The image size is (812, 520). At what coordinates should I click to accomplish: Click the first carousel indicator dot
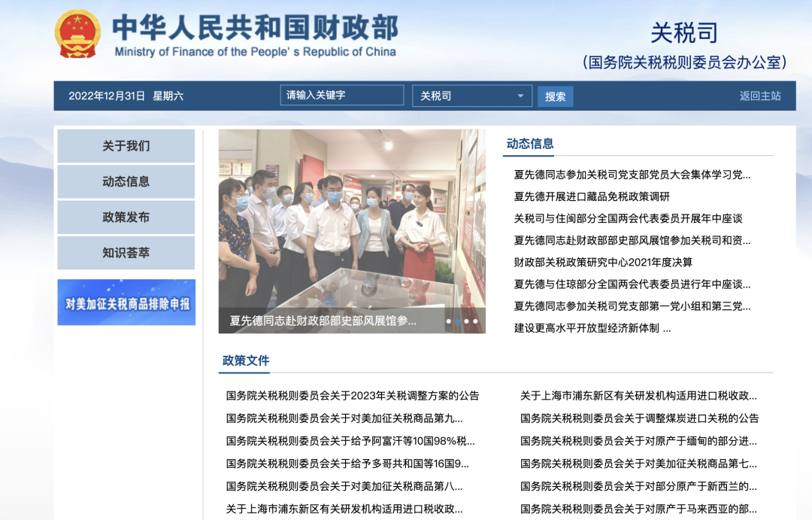(x=449, y=321)
